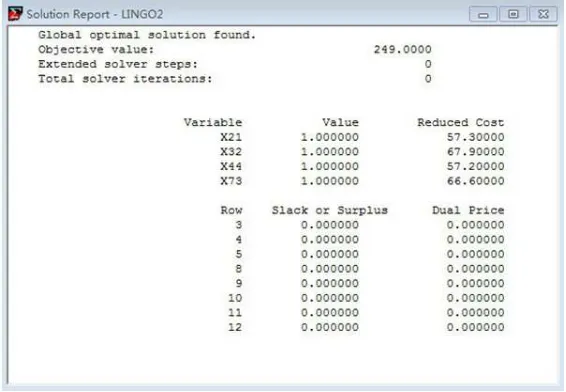The width and height of the screenshot is (566, 392).
Task: Select variable name X21
Action: 231,137
